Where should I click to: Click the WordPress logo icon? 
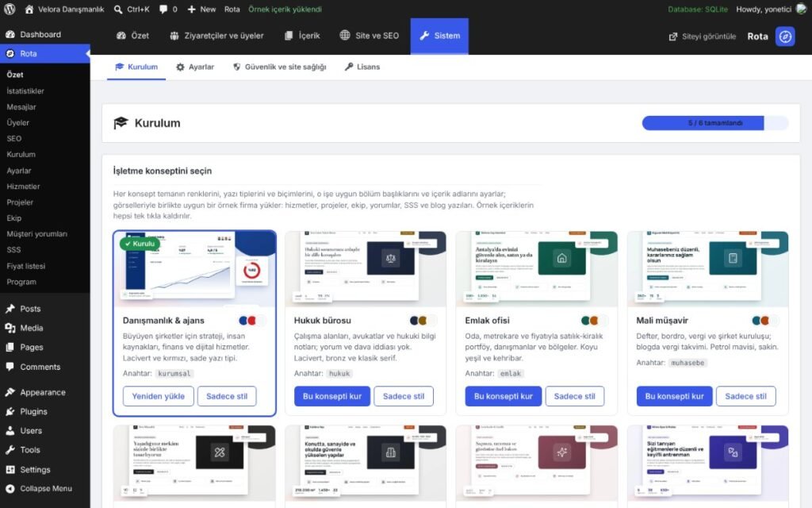[x=10, y=9]
